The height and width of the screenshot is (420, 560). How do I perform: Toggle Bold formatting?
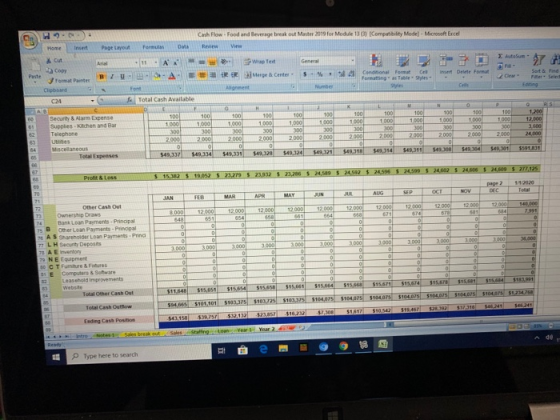tap(101, 76)
